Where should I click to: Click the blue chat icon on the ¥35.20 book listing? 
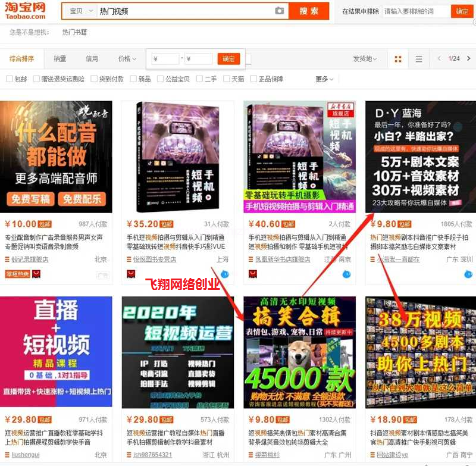pyautogui.click(x=224, y=274)
